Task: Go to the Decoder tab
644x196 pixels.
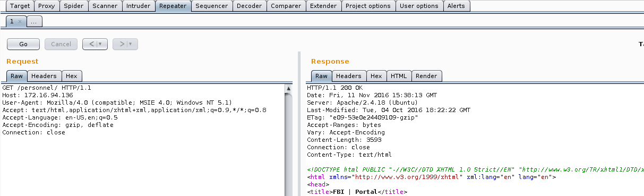Action: (x=249, y=6)
